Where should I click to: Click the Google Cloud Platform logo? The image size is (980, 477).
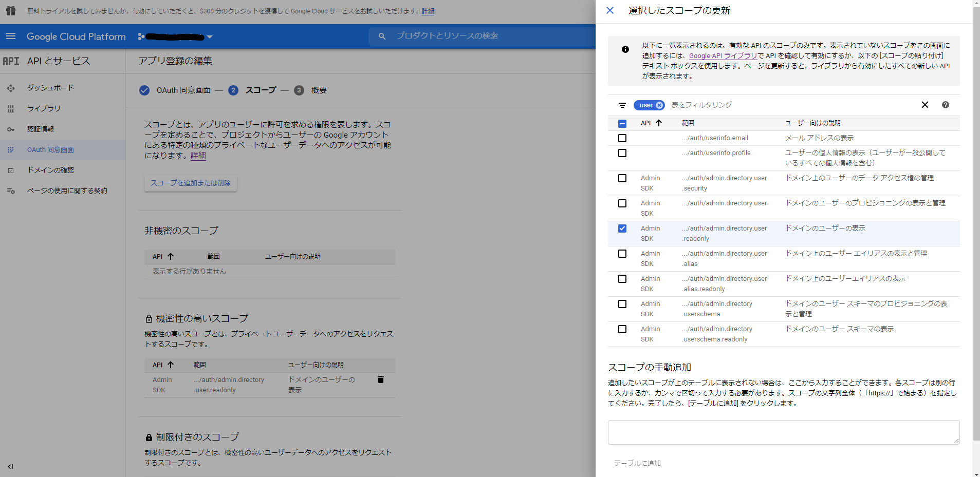pos(76,36)
